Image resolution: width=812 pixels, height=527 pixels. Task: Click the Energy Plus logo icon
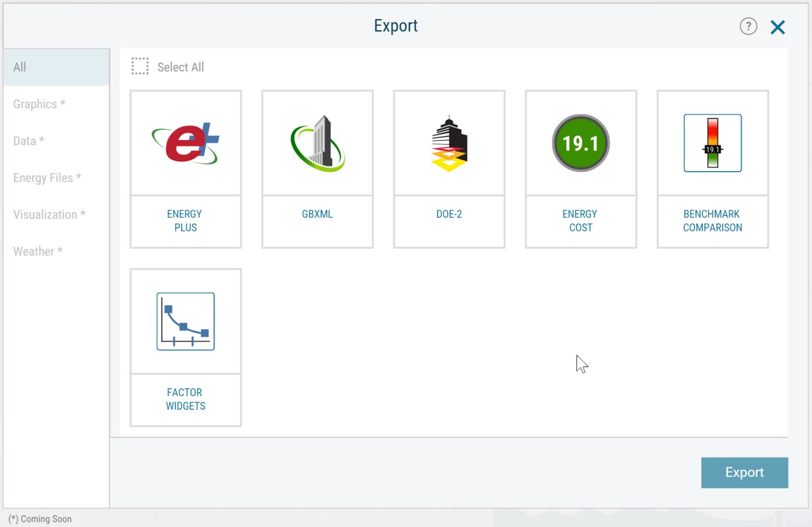point(185,143)
